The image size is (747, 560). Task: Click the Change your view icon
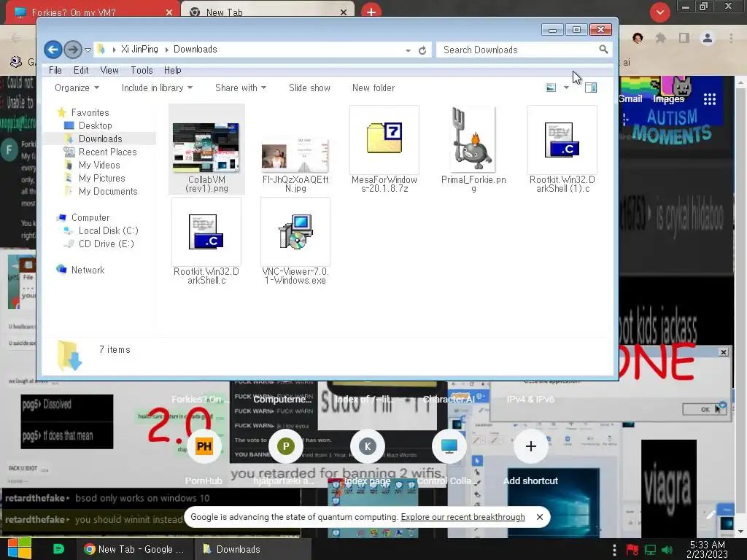[551, 87]
